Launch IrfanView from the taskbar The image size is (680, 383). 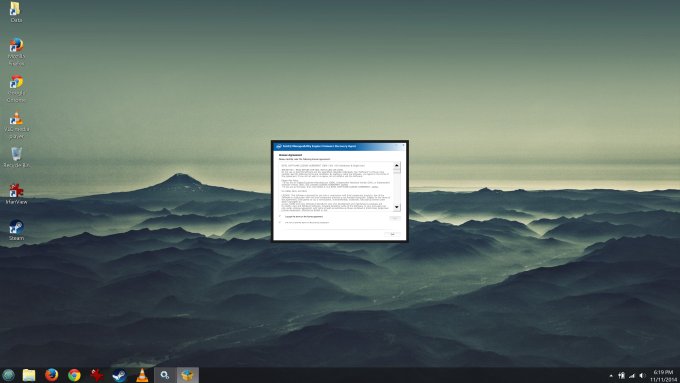[x=97, y=375]
